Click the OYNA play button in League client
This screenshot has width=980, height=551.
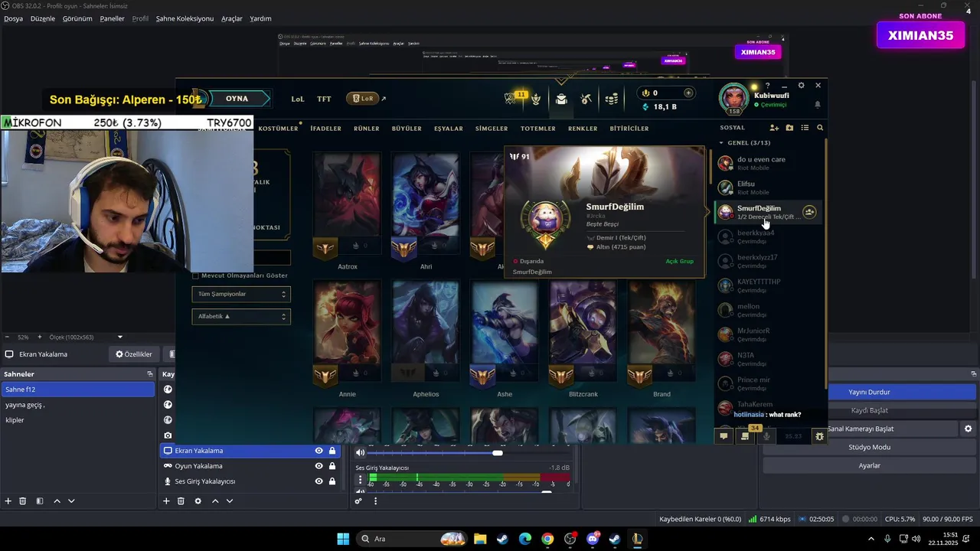[x=237, y=99]
